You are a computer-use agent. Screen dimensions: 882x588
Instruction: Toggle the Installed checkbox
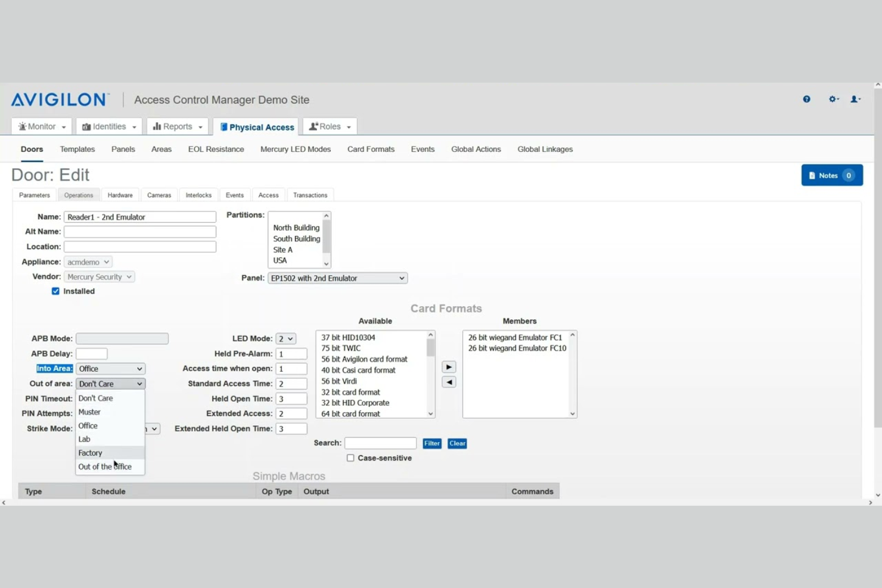click(55, 291)
